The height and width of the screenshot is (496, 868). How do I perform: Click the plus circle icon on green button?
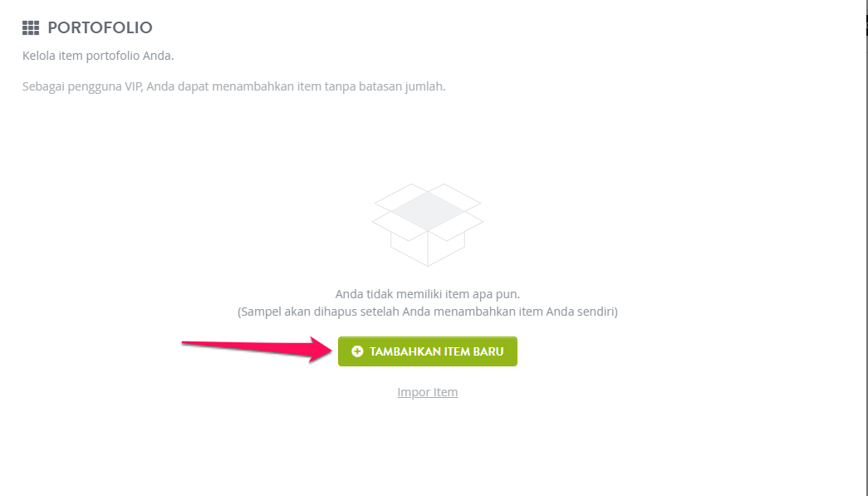tap(358, 351)
